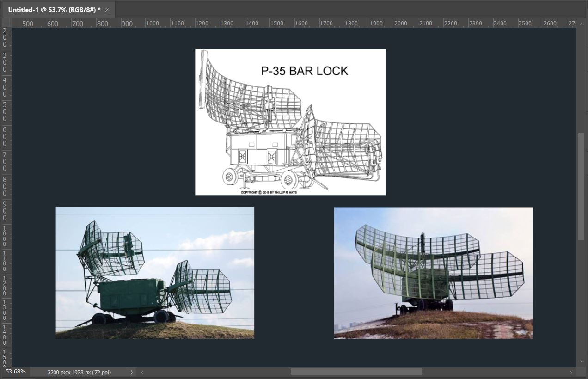Click the horizontal scrollbar left arrow

142,372
